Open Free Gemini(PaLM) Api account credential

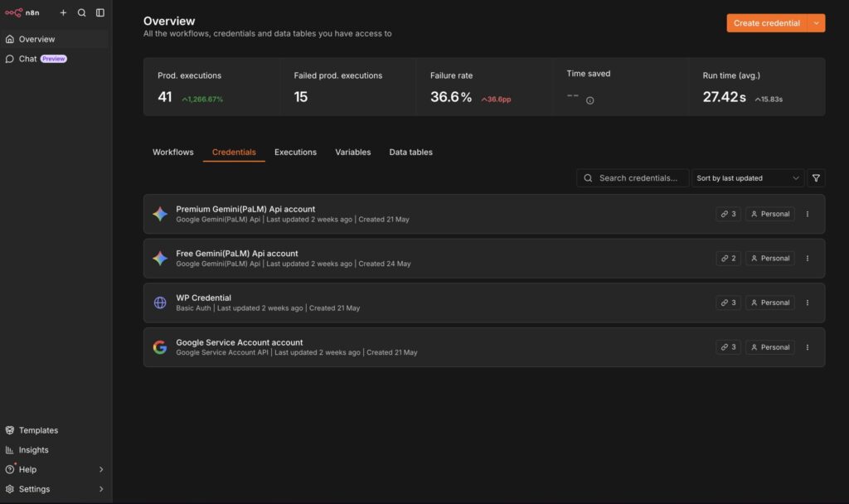click(484, 259)
